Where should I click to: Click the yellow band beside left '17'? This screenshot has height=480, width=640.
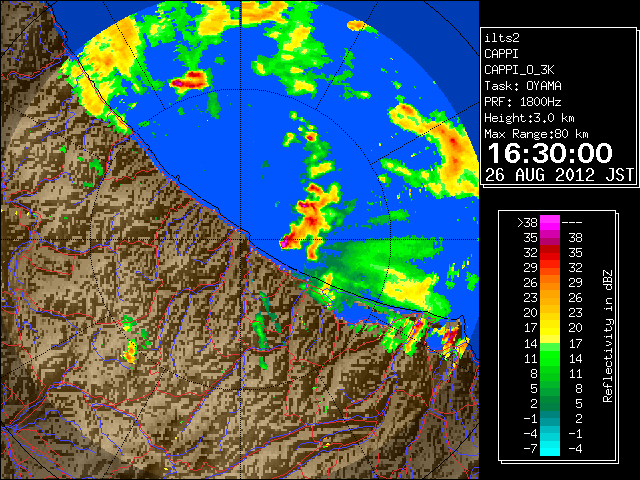coord(550,328)
